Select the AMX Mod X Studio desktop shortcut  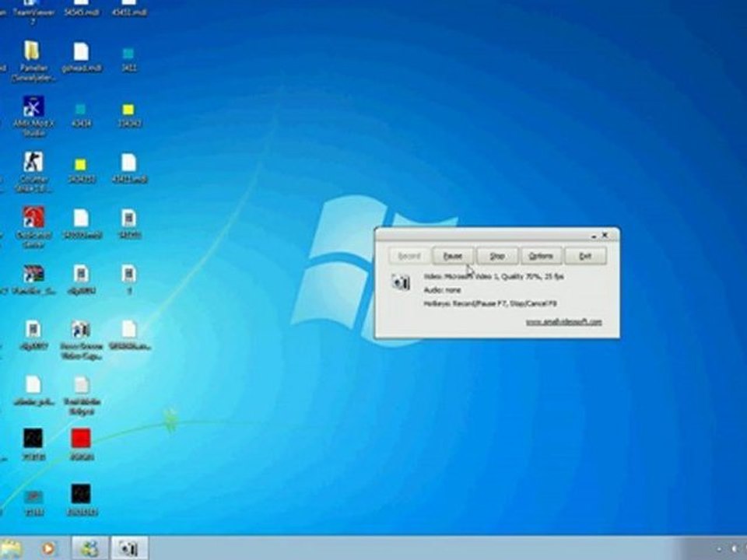pos(33,116)
